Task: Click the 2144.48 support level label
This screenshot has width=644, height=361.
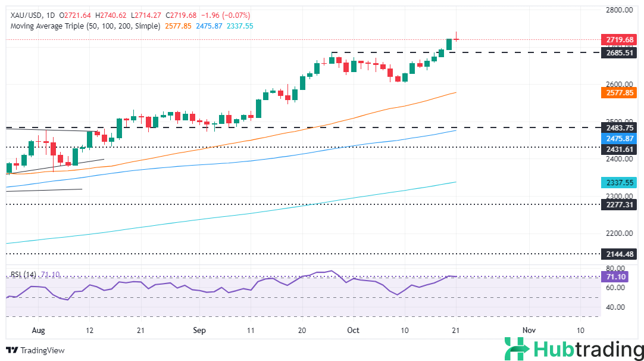Action: 619,253
